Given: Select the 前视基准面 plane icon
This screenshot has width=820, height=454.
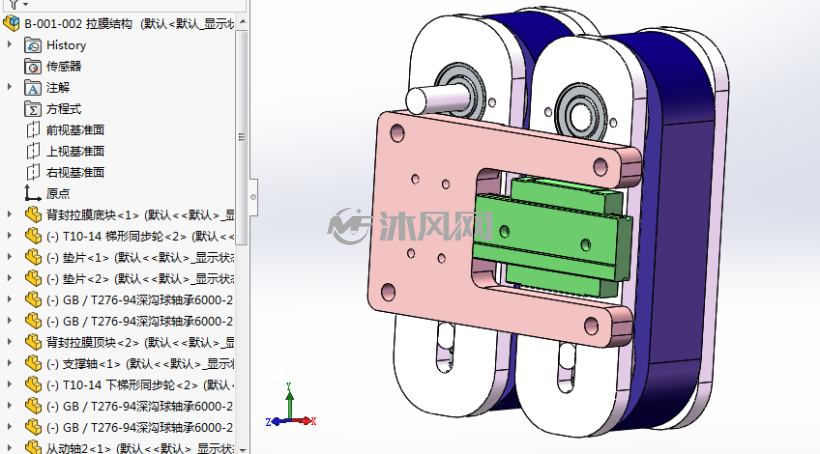Looking at the screenshot, I should click(33, 130).
